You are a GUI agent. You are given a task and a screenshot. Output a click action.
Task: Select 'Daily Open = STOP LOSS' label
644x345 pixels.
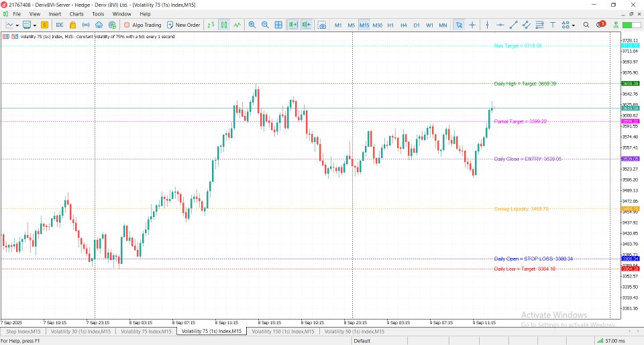click(533, 259)
